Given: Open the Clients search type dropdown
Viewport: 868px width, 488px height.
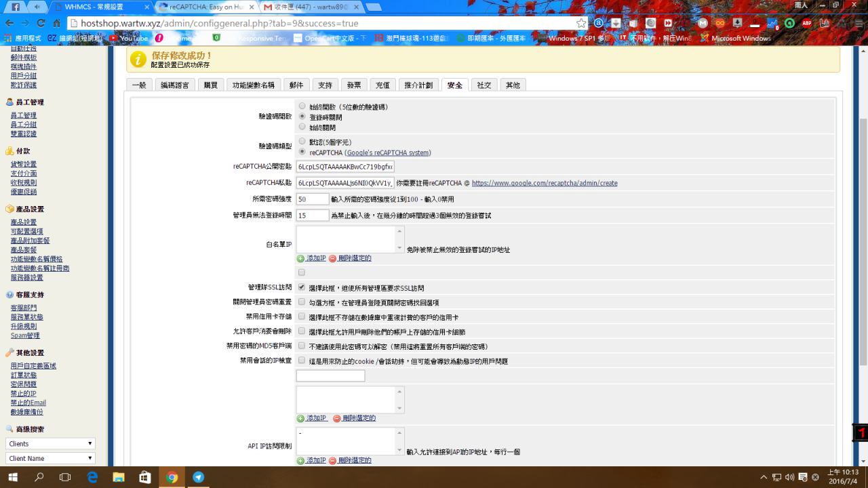Looking at the screenshot, I should click(x=50, y=443).
